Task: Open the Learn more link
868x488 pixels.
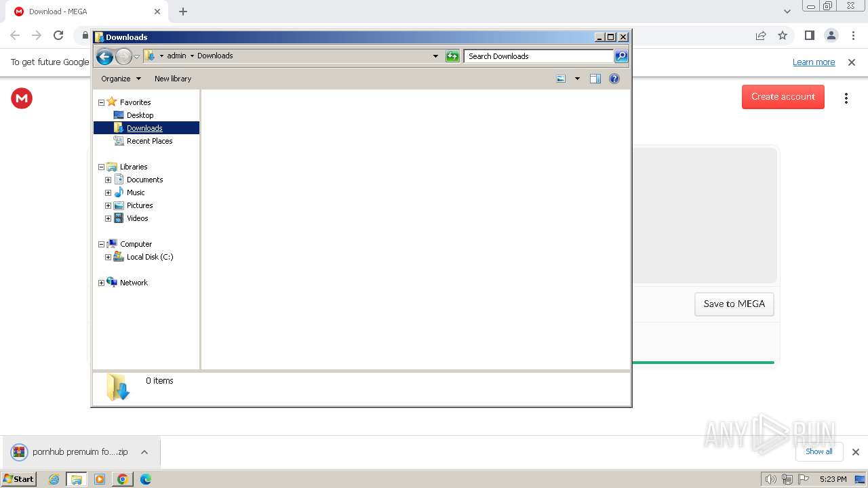Action: point(814,62)
